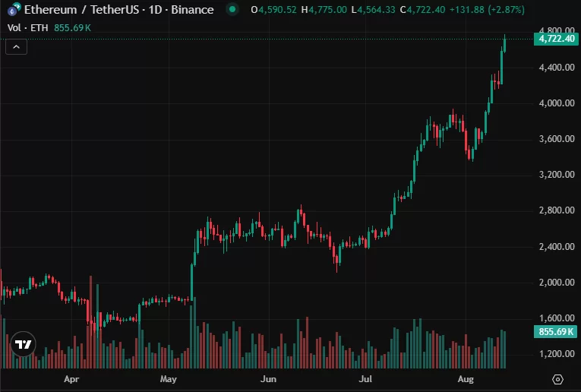Image resolution: width=581 pixels, height=392 pixels.
Task: Click the low value L4,564.33
Action: tap(373, 10)
